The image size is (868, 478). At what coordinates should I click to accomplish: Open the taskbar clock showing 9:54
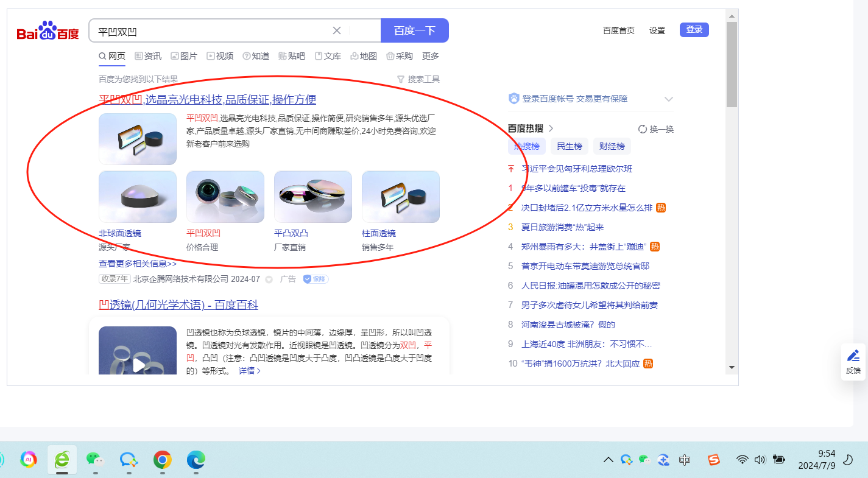pos(817,460)
